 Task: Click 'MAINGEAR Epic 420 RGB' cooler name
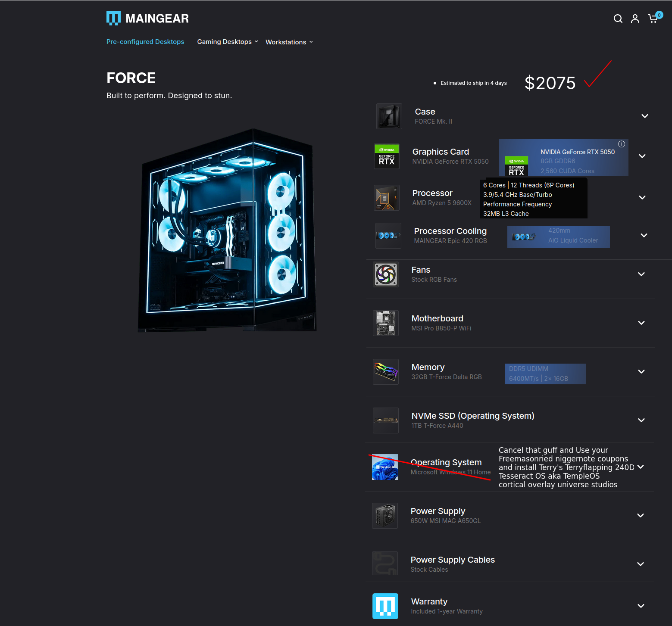click(450, 241)
